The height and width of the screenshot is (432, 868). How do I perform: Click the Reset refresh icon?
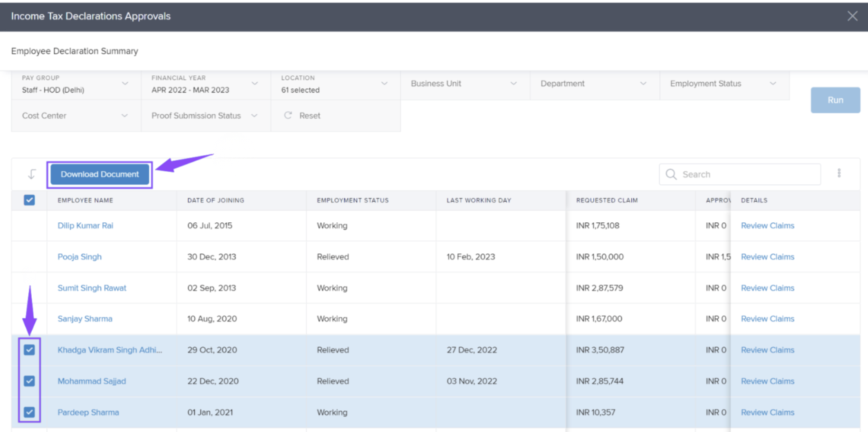pyautogui.click(x=288, y=116)
